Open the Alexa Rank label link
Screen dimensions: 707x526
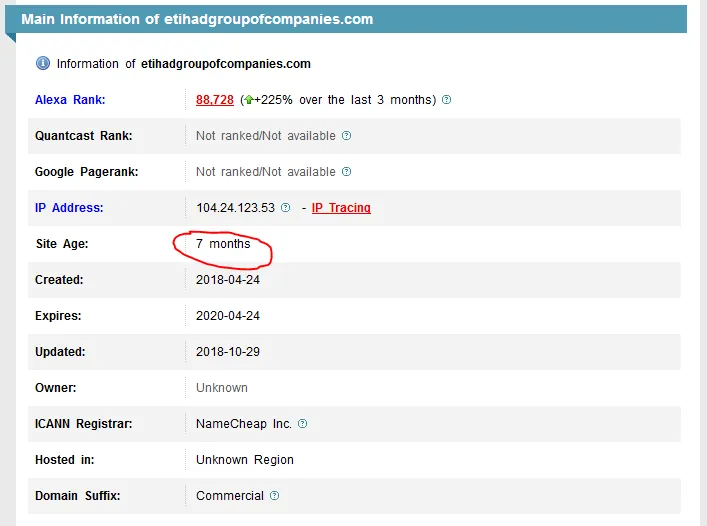coord(69,100)
